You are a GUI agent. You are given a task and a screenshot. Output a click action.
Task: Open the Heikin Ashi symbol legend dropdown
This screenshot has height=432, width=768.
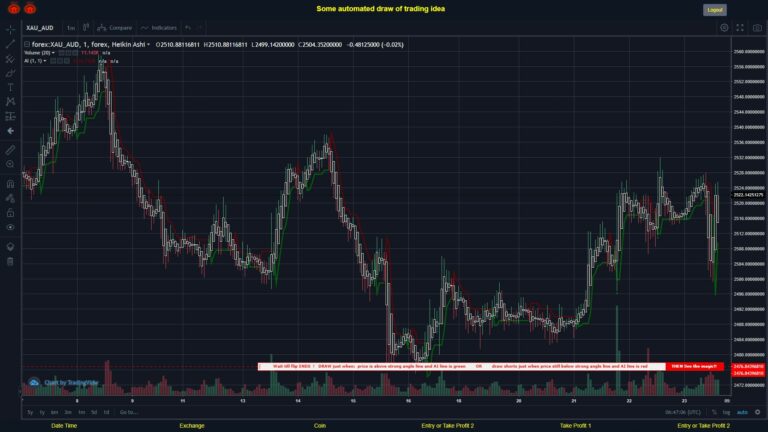click(x=148, y=45)
